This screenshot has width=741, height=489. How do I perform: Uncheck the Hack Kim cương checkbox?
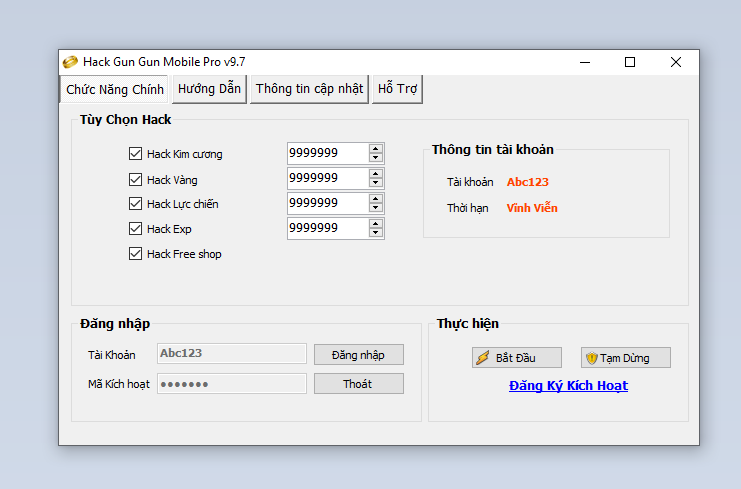[136, 154]
